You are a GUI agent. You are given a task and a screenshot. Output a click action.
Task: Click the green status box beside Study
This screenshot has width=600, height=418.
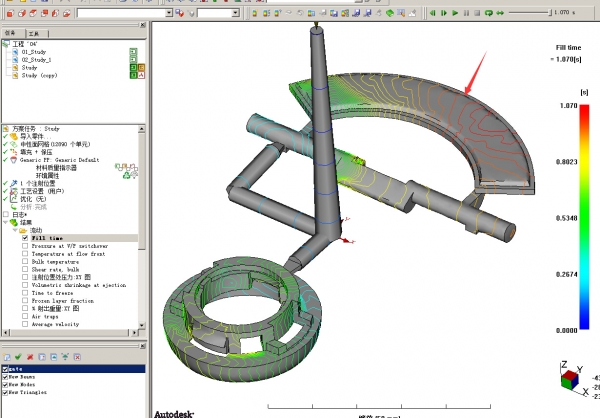(x=134, y=68)
